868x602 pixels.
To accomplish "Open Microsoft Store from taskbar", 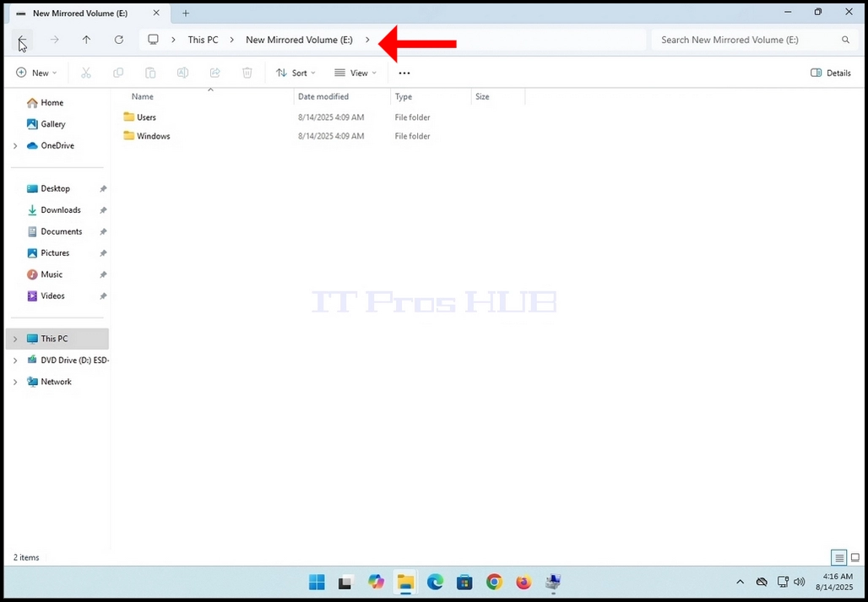I will coord(464,582).
